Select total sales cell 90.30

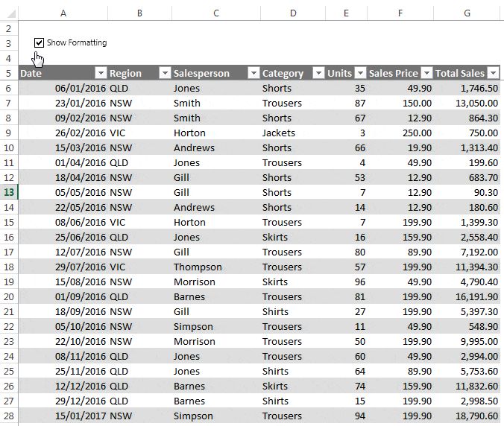pos(467,192)
